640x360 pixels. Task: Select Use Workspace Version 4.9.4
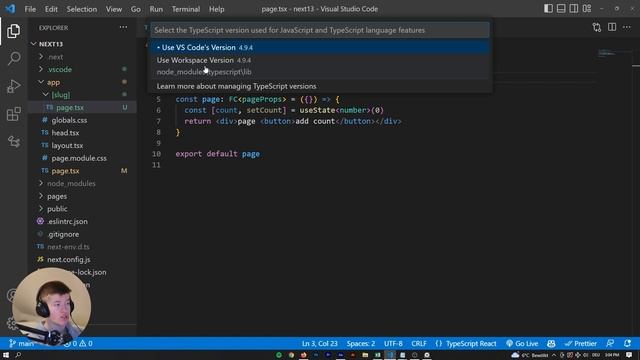(x=320, y=66)
